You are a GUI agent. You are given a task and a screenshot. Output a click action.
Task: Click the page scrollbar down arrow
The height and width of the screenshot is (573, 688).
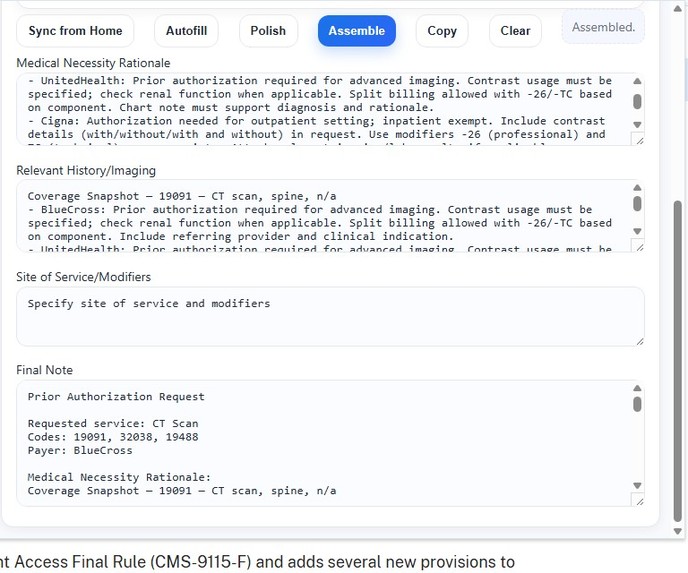coord(678,531)
